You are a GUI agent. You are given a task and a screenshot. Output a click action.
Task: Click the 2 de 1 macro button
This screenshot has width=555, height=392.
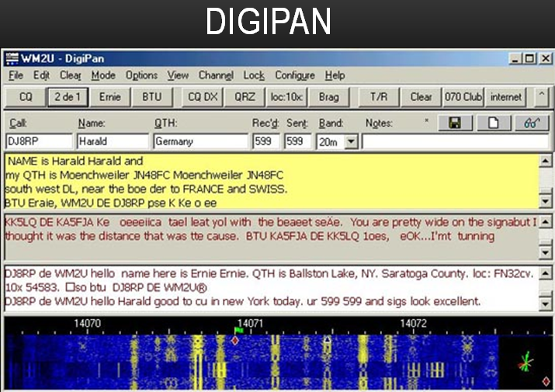[68, 97]
